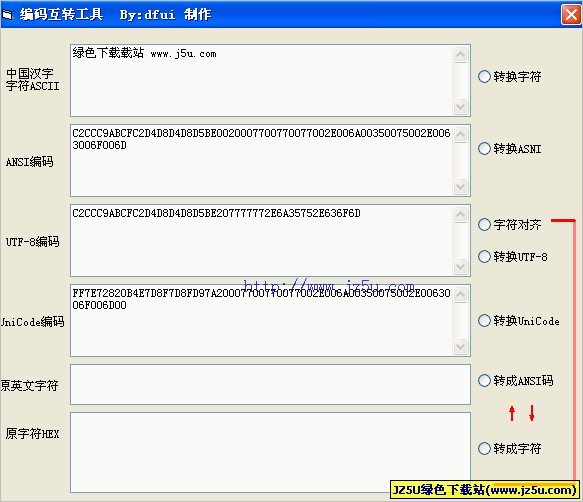This screenshot has width=583, height=502.
Task: Click scroll-down arrow of UniCode编码 box
Action: pos(460,347)
